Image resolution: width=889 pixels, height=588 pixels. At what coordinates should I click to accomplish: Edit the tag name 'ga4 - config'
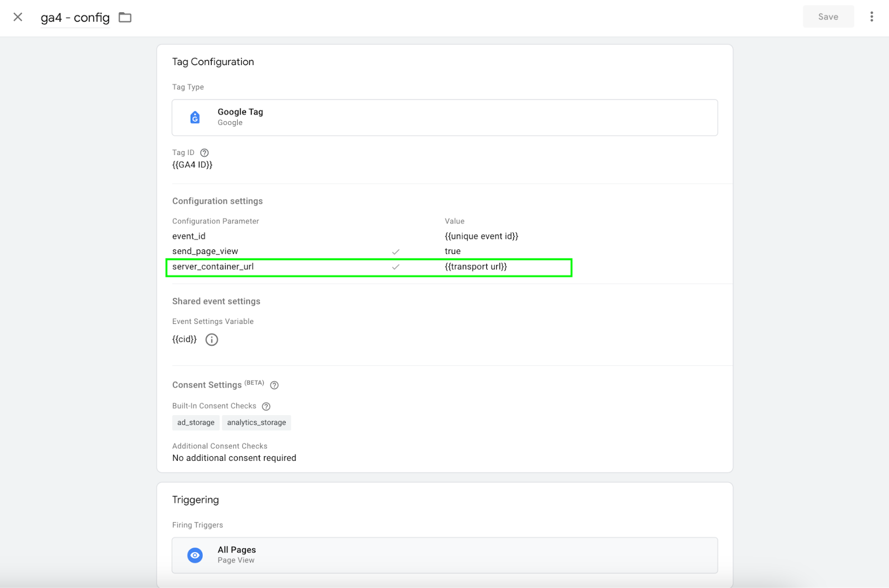[75, 18]
